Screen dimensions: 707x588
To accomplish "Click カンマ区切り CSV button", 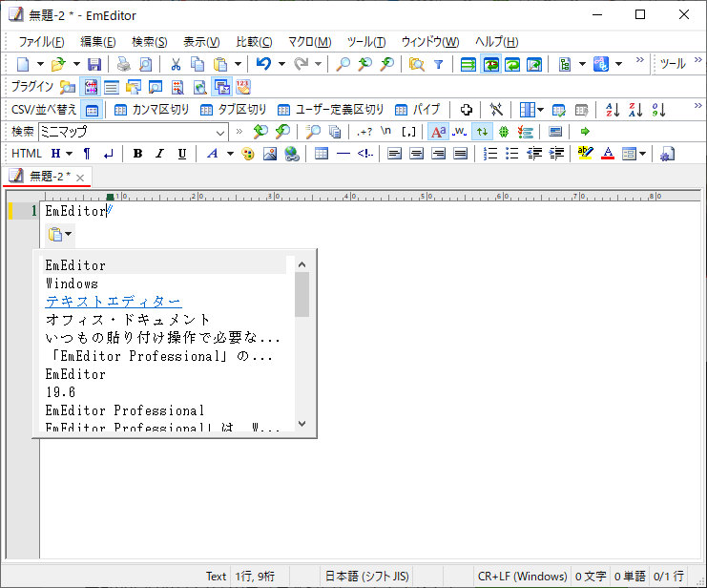I will [x=152, y=110].
